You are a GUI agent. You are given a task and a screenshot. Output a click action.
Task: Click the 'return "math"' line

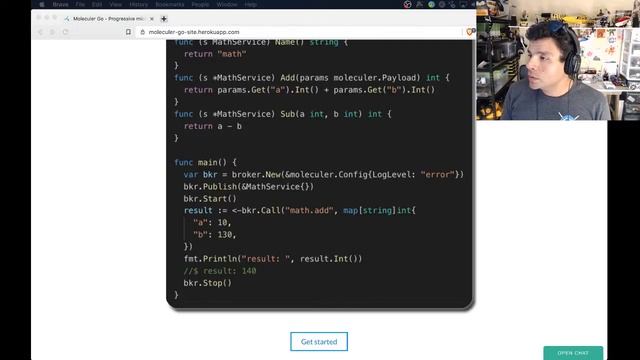215,54
